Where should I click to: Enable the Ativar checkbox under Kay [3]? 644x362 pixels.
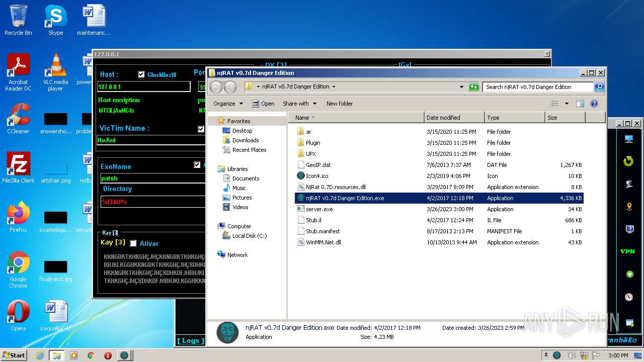[133, 243]
